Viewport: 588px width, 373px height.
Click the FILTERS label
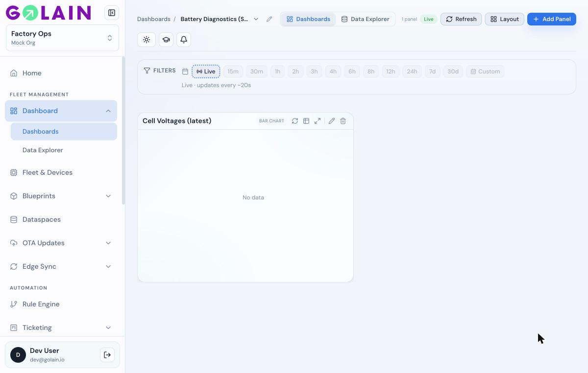coord(165,71)
